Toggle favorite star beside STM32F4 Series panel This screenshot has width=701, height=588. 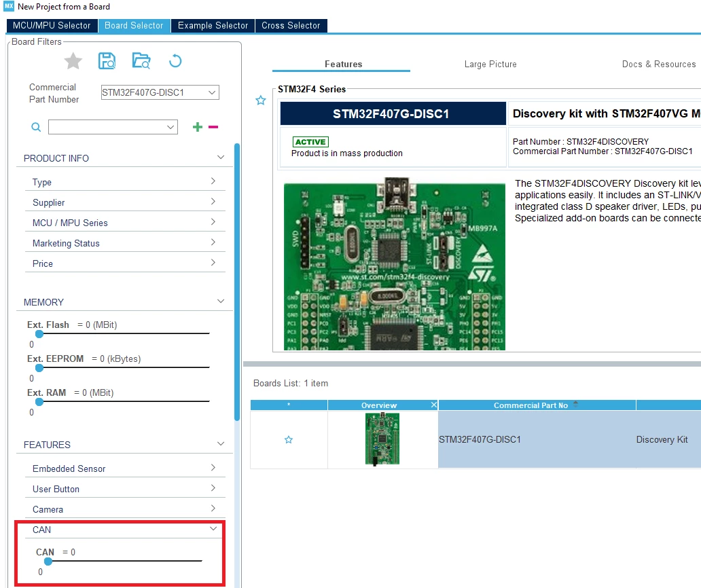click(261, 100)
